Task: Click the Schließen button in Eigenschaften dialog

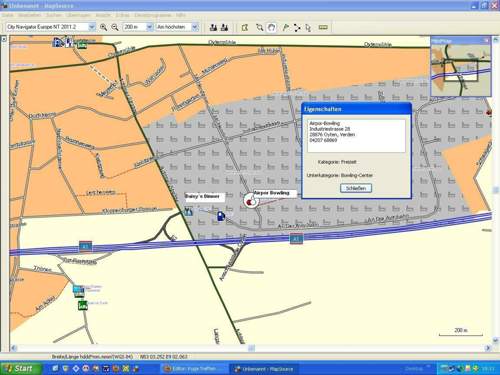Action: point(356,188)
